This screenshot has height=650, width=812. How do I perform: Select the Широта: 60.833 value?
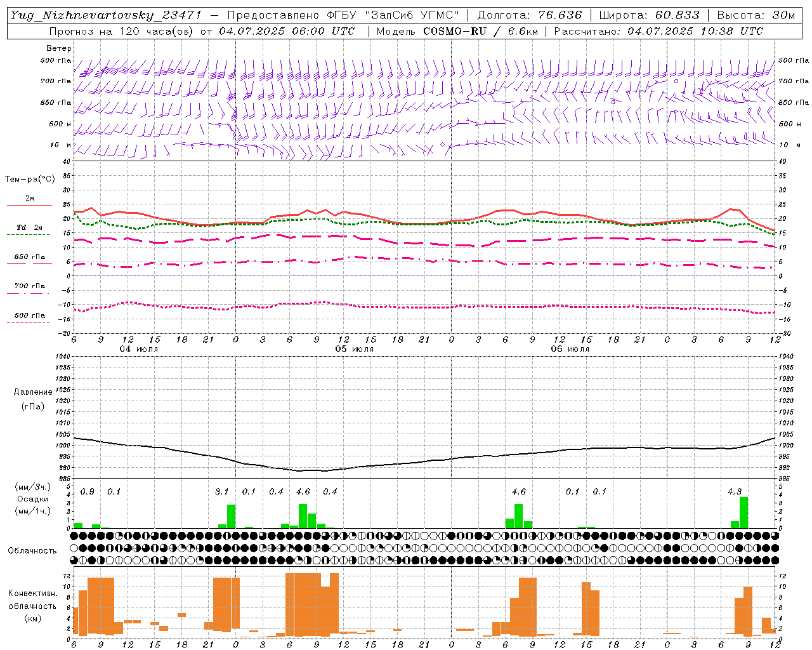(x=649, y=15)
